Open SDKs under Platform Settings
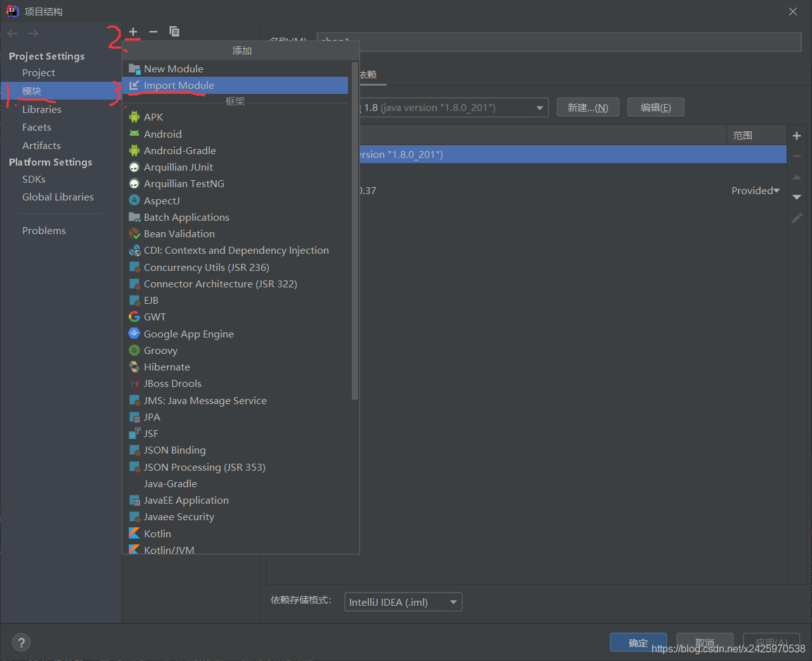 point(34,179)
